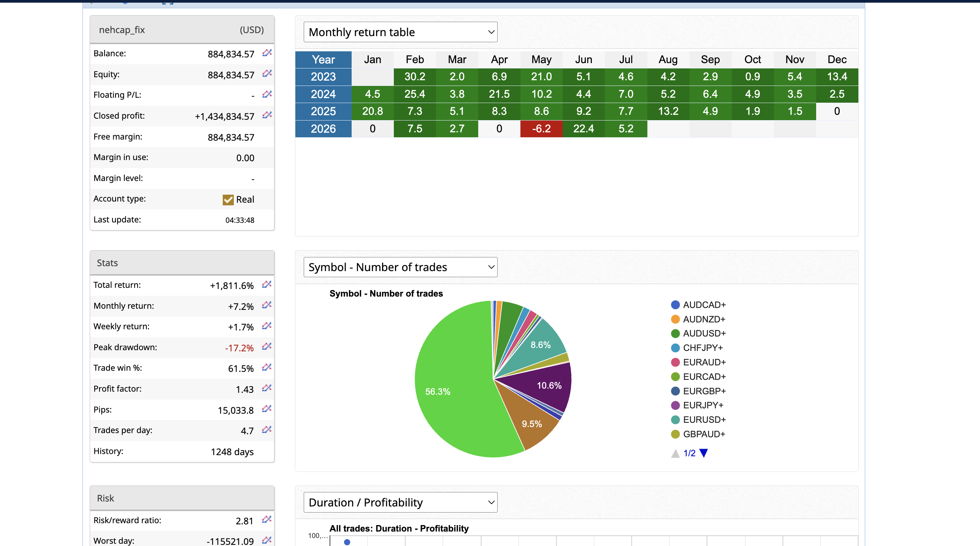Select the GBPAUD+ legend entry
980x546 pixels.
pos(698,434)
